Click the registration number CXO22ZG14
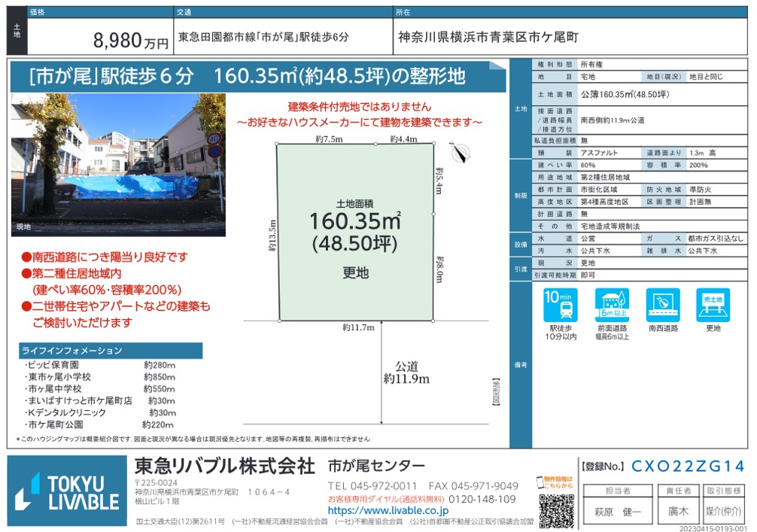Viewport: 757px width, 532px height. tap(689, 466)
